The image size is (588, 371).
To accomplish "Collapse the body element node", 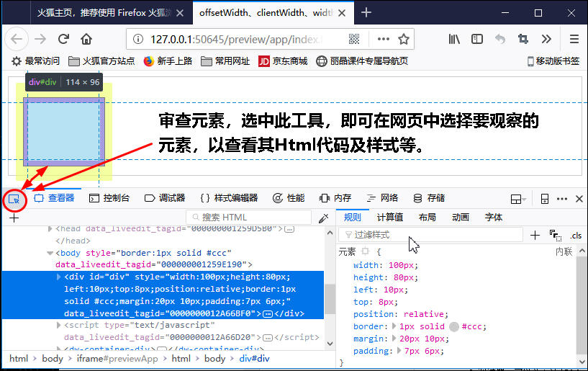I will click(x=50, y=253).
